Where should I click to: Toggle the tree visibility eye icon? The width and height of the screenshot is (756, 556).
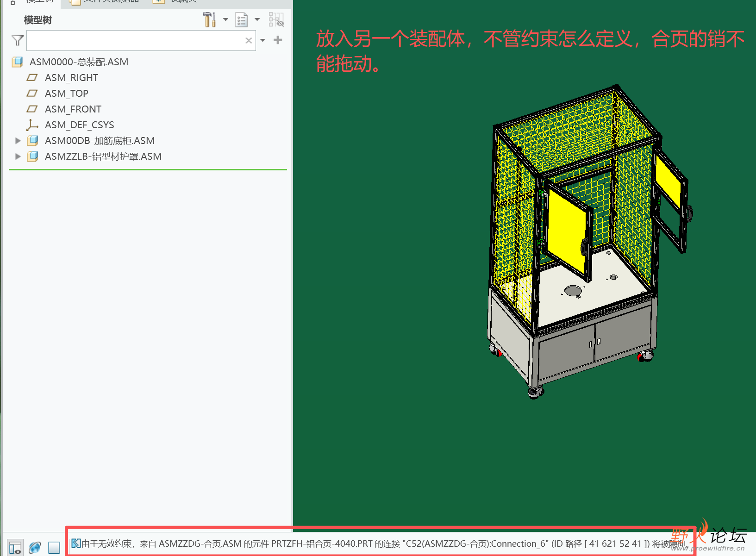(276, 20)
